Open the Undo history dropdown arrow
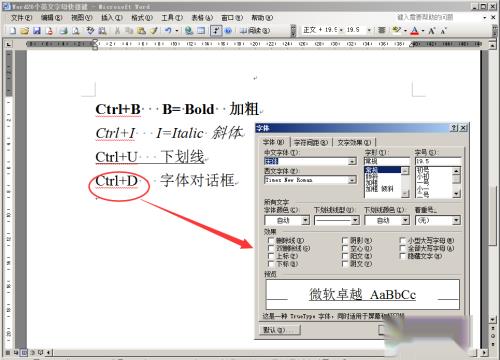 [x=177, y=31]
